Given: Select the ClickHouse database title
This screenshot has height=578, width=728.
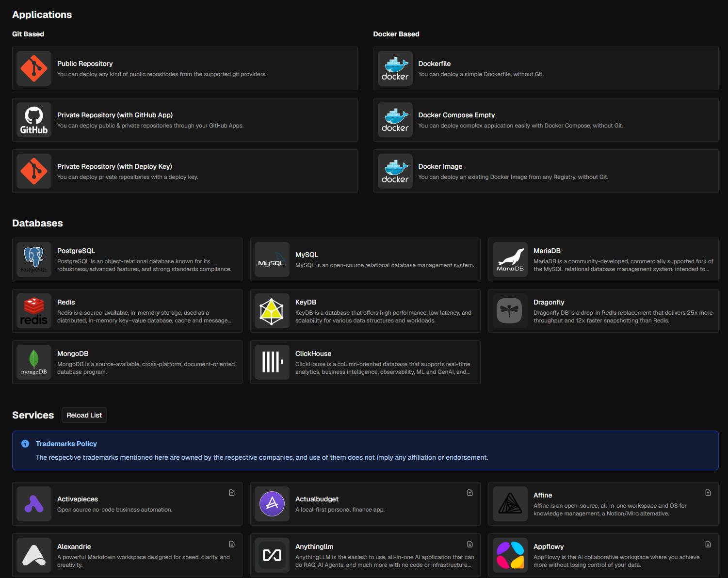Looking at the screenshot, I should click(x=313, y=353).
